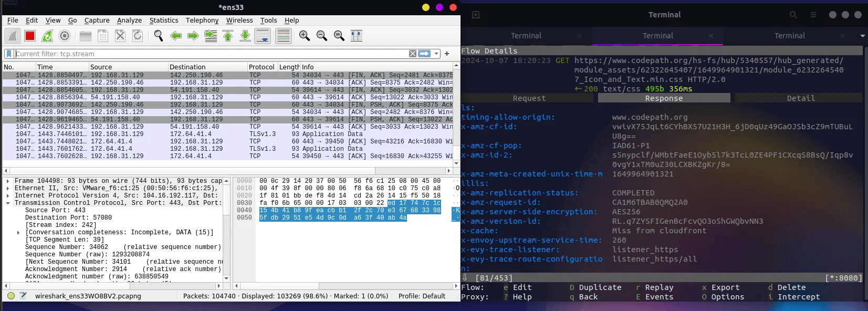Open the Terminal hamburger menu
Viewport: 868px width, 311px height.
813,15
